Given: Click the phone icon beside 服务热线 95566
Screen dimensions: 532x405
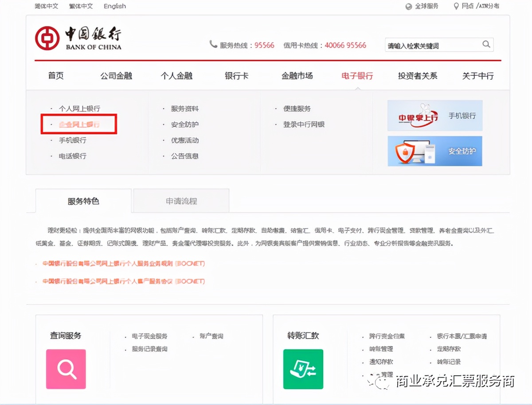Looking at the screenshot, I should 212,44.
